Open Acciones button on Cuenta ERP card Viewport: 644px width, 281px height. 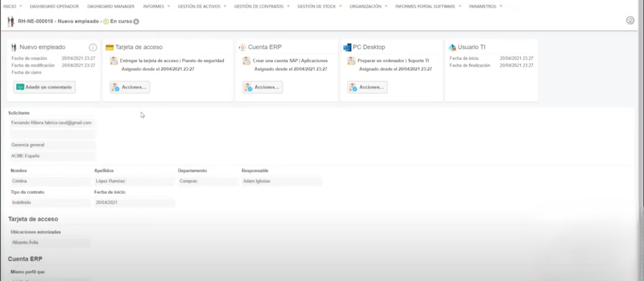point(262,87)
